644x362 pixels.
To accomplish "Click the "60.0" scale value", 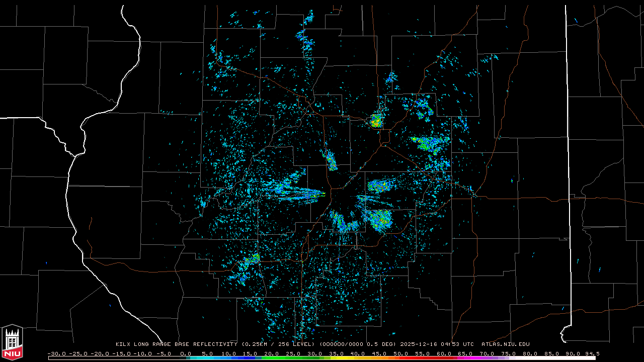I will pos(445,353).
